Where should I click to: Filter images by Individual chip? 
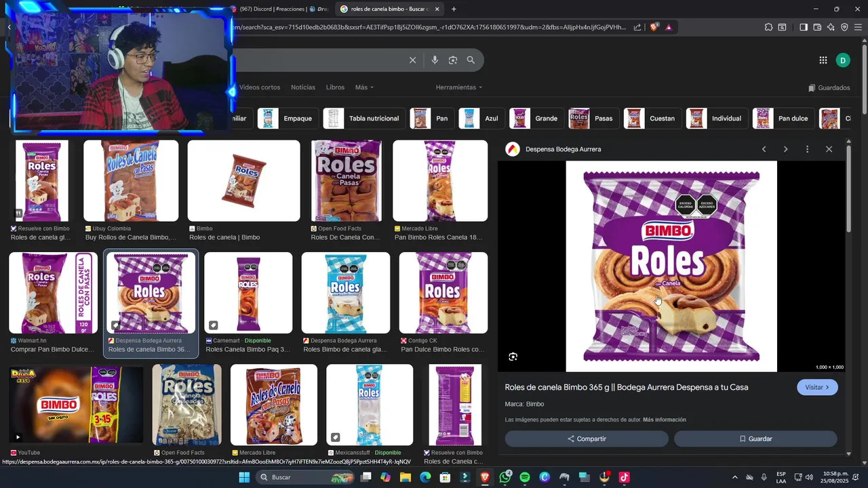coord(717,119)
